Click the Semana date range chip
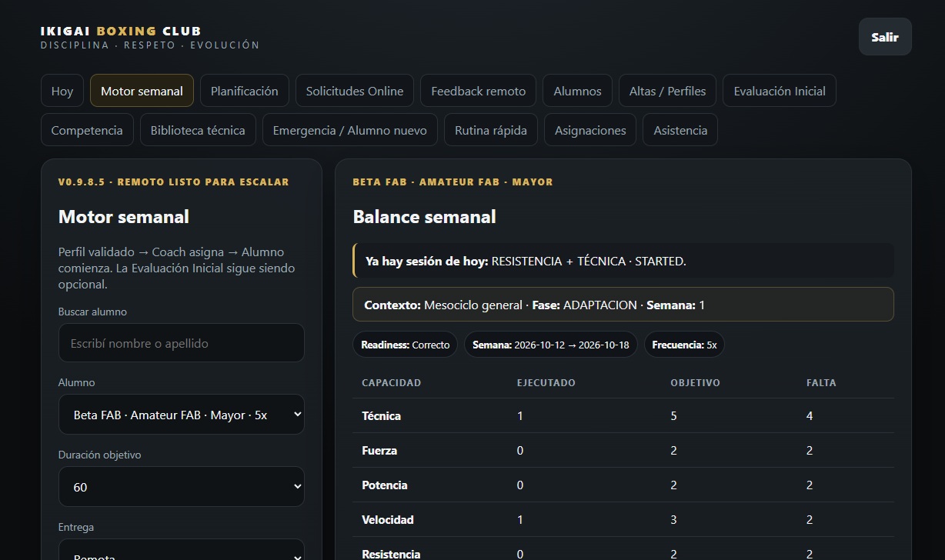The width and height of the screenshot is (945, 560). (x=551, y=345)
